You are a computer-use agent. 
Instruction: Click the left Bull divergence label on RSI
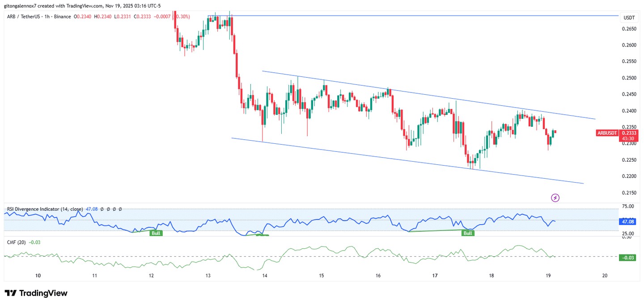[x=157, y=233]
